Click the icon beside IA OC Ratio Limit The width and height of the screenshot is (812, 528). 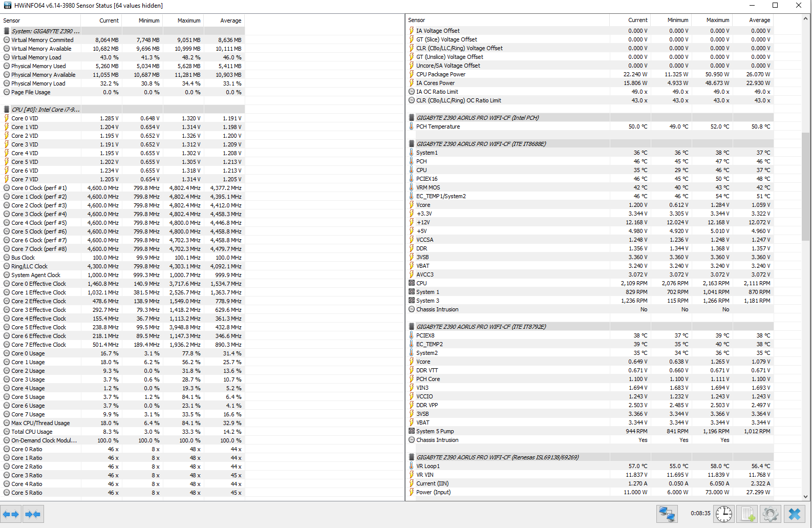pyautogui.click(x=412, y=92)
